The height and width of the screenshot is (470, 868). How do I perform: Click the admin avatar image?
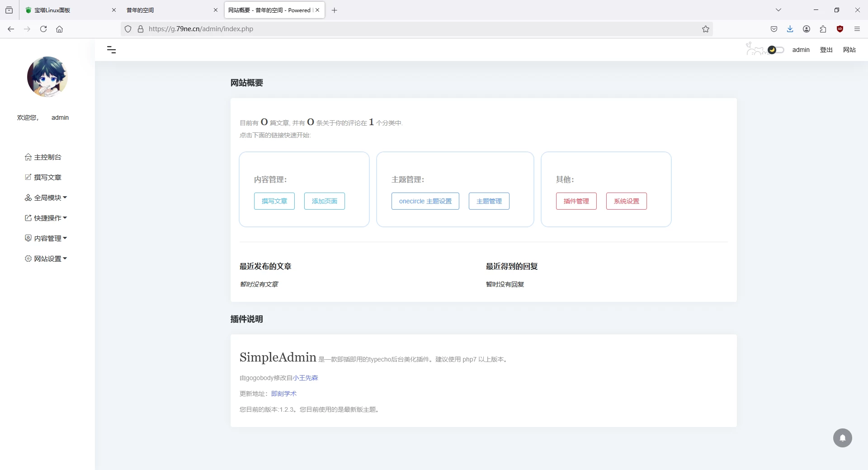47,77
